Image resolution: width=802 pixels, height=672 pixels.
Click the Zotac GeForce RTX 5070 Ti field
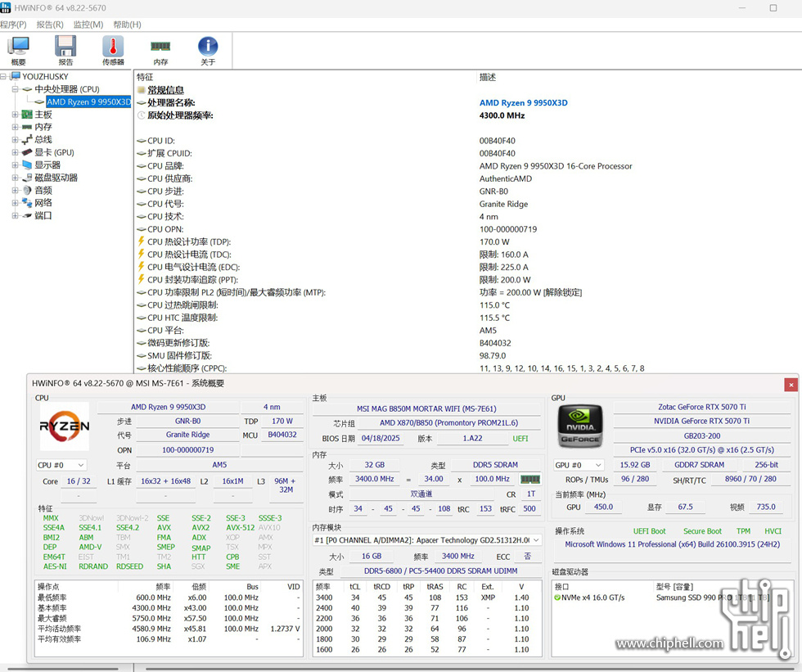tap(702, 407)
